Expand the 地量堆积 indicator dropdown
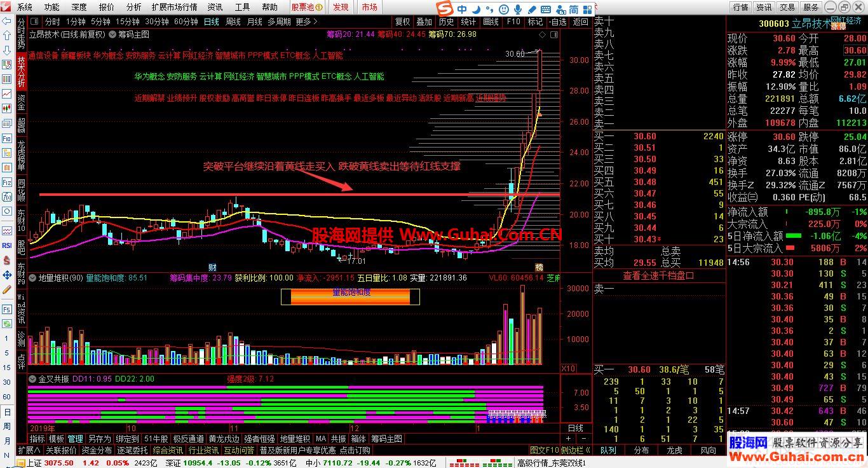Image resolution: width=868 pixels, height=468 pixels. pos(32,278)
